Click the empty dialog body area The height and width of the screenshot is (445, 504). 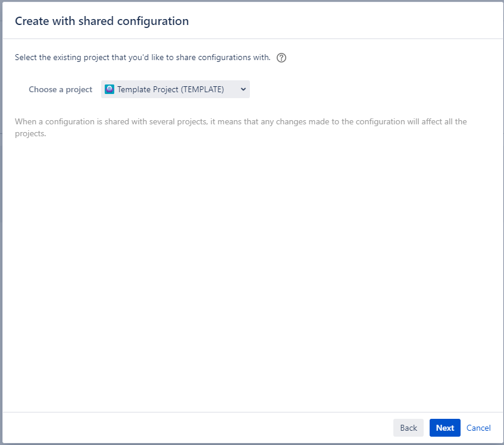click(252, 268)
